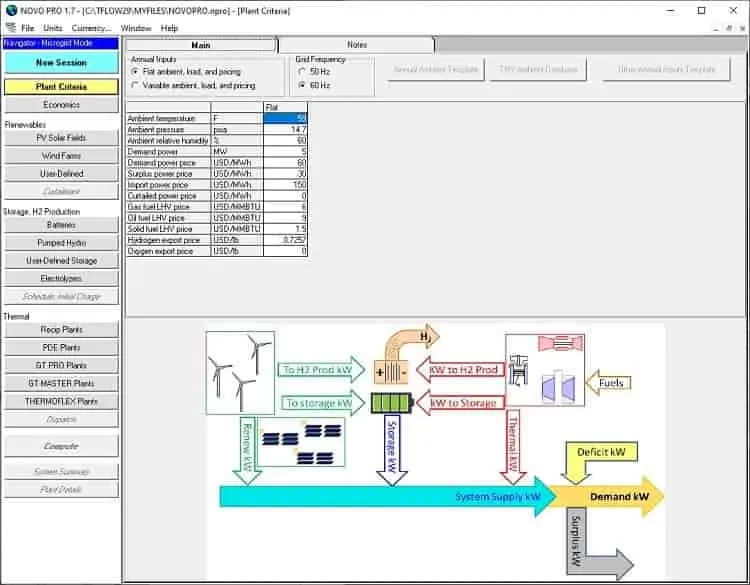Switch to the Notes tab
Viewport: 750px width, 585px height.
tap(357, 45)
